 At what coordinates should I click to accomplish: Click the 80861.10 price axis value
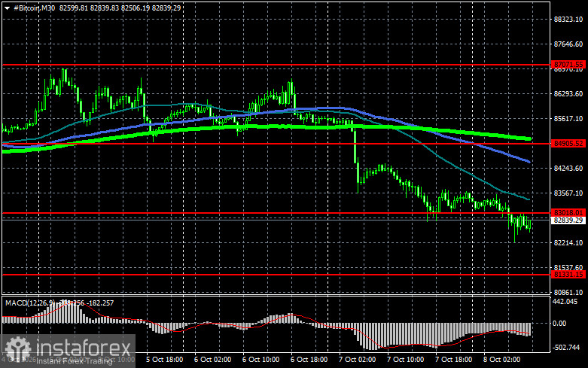568,292
